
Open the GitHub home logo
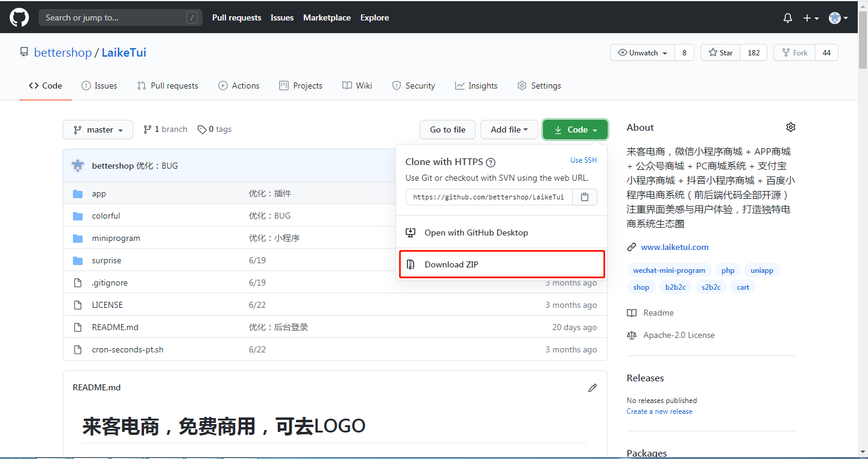(19, 17)
